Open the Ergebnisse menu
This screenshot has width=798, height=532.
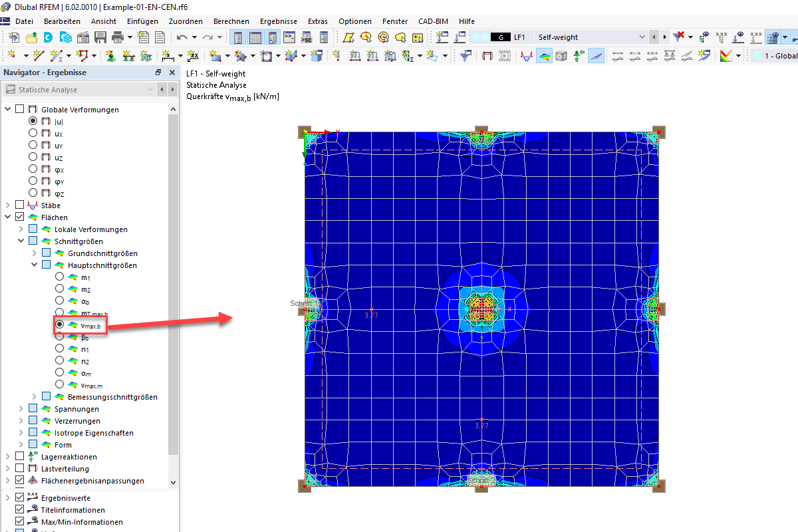pos(279,21)
